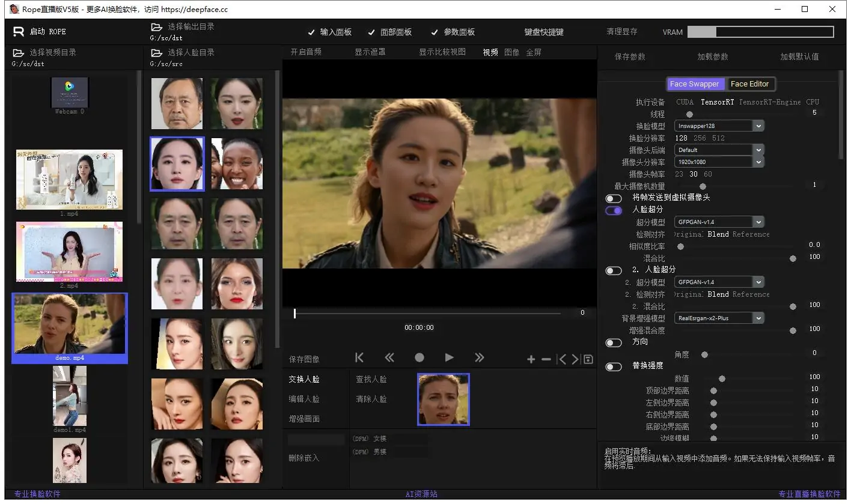This screenshot has width=851, height=504.
Task: Toggle the 输入面板 checkbox
Action: (x=329, y=32)
